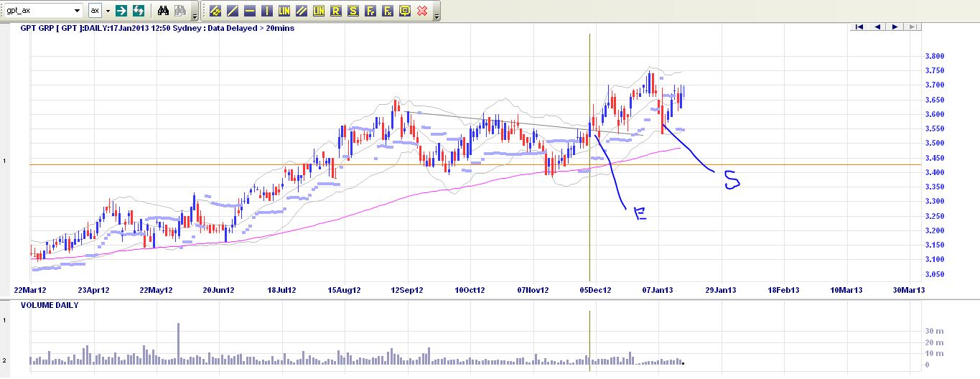Click the 15Aug12 date axis label

click(x=345, y=291)
